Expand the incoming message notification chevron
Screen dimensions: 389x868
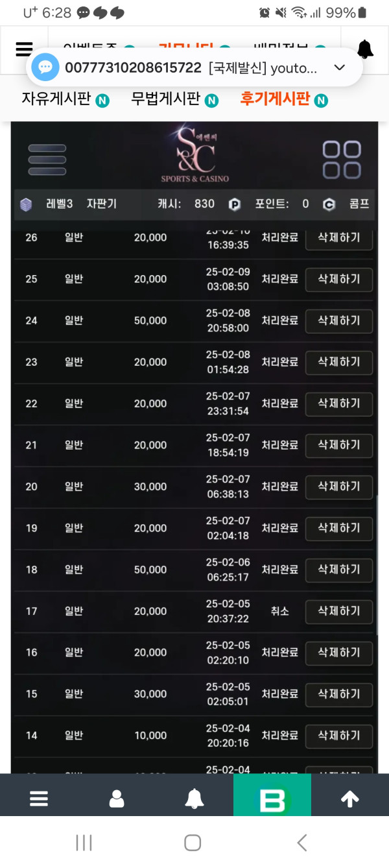tap(339, 67)
